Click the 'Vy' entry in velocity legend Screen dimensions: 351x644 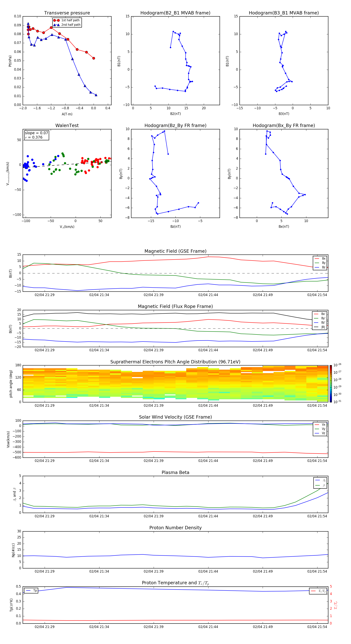(320, 429)
